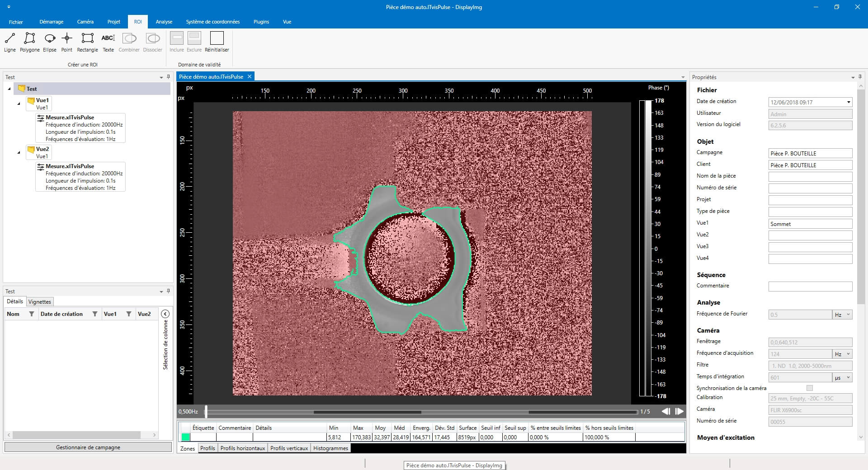Open Système de coordonnées ribbon tab
868x470 pixels.
tap(213, 22)
